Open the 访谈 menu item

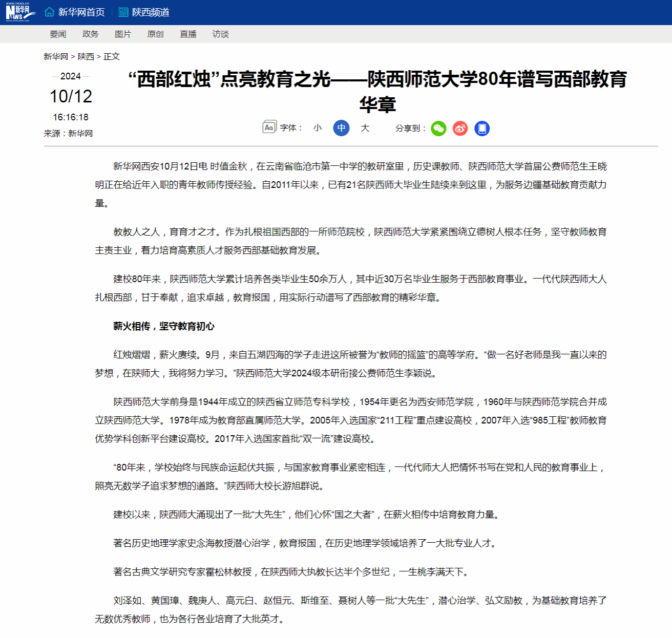click(221, 34)
